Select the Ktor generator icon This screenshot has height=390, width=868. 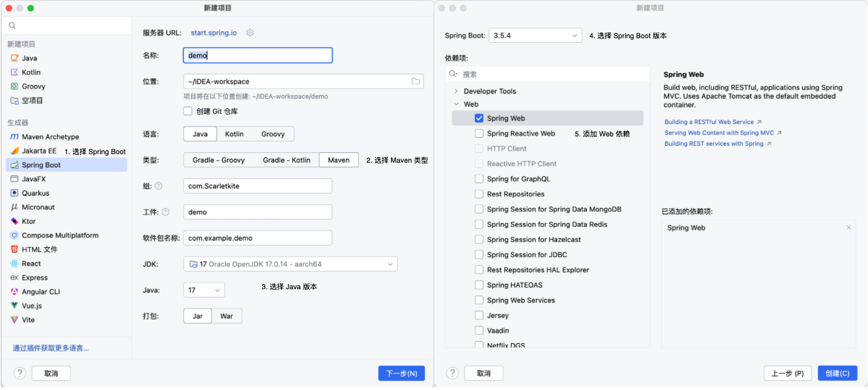click(x=14, y=221)
